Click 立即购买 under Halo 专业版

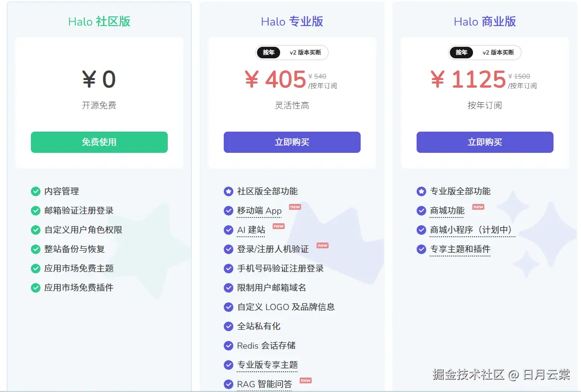292,142
